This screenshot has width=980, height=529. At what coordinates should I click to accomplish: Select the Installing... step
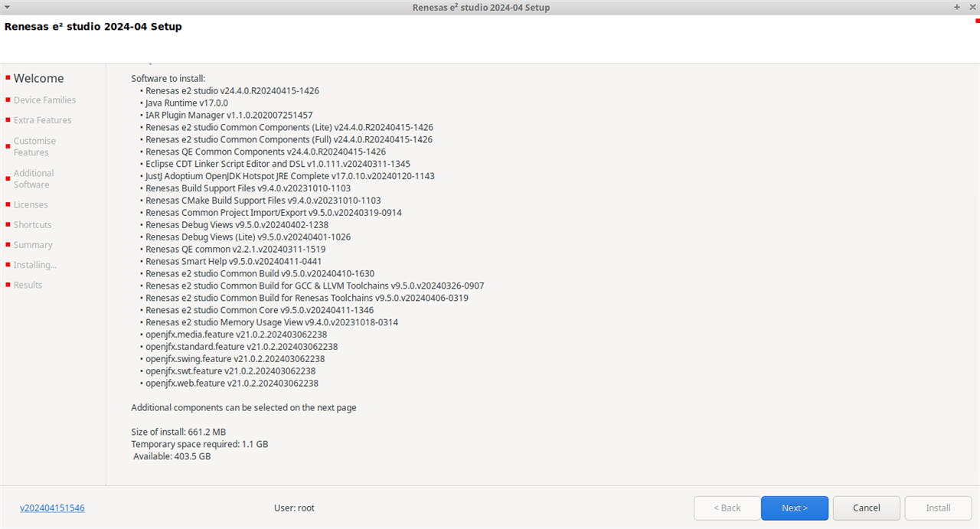tap(35, 265)
